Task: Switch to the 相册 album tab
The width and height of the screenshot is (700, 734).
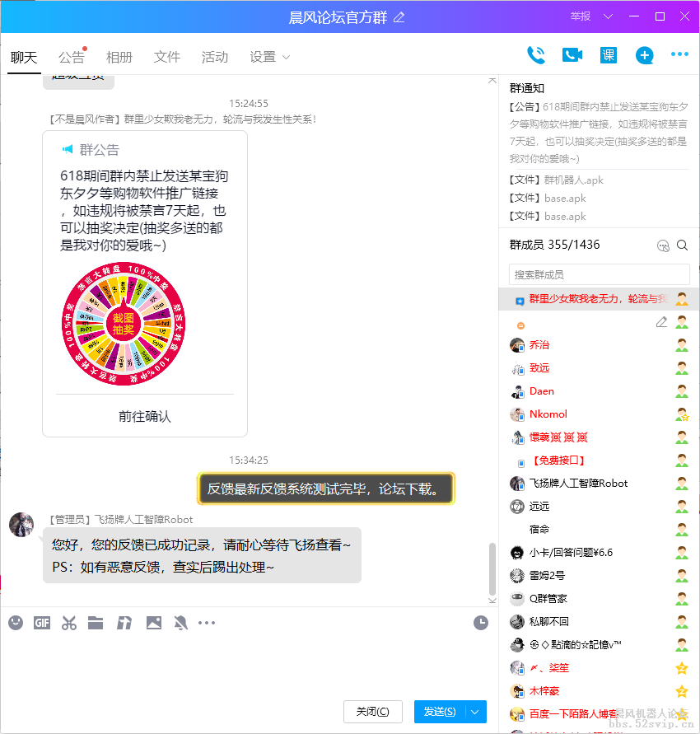Action: coord(119,57)
